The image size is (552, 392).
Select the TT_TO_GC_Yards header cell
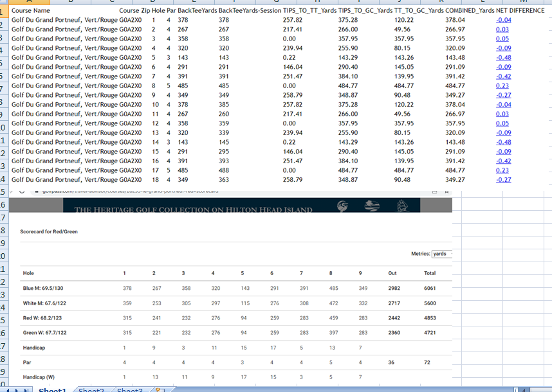click(419, 10)
